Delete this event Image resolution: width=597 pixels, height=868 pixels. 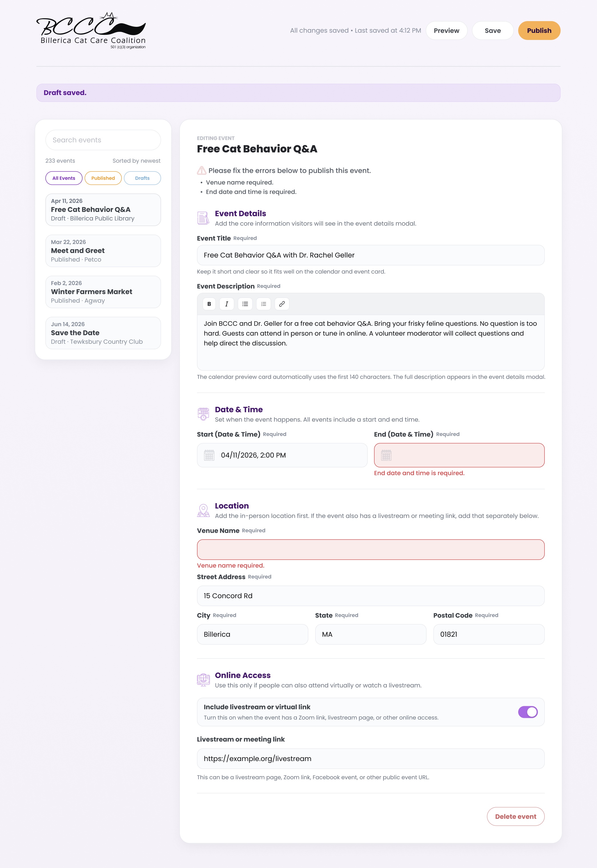pyautogui.click(x=515, y=816)
